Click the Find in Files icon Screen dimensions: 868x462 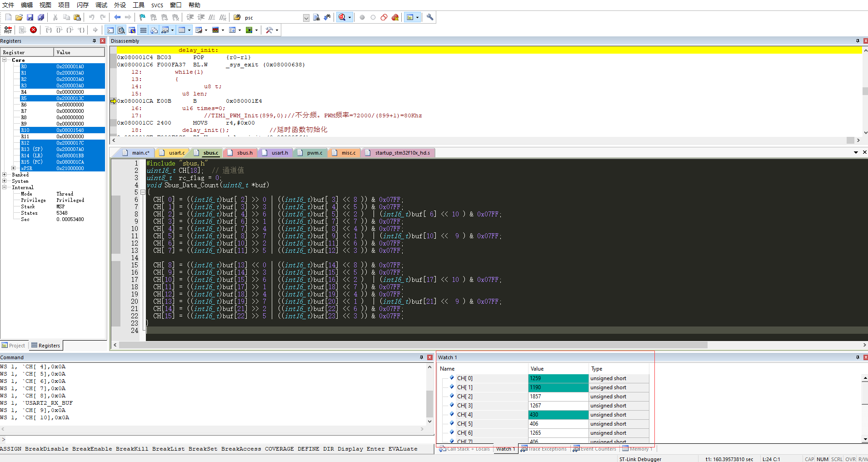[x=237, y=17]
